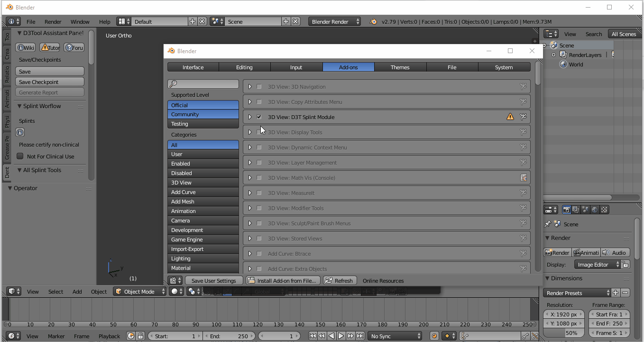This screenshot has height=342, width=644.
Task: Open the Blender Render engine dropdown
Action: tap(334, 21)
